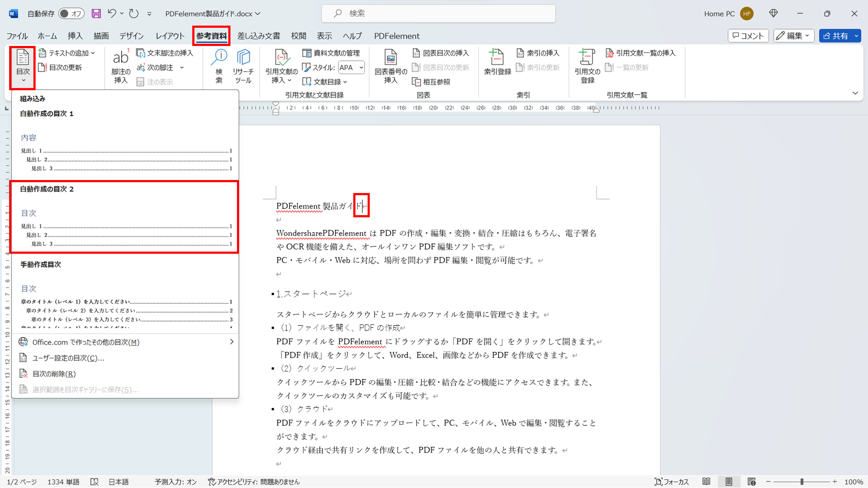868x488 pixels.
Task: Click the 100% zoom level
Action: (854, 481)
